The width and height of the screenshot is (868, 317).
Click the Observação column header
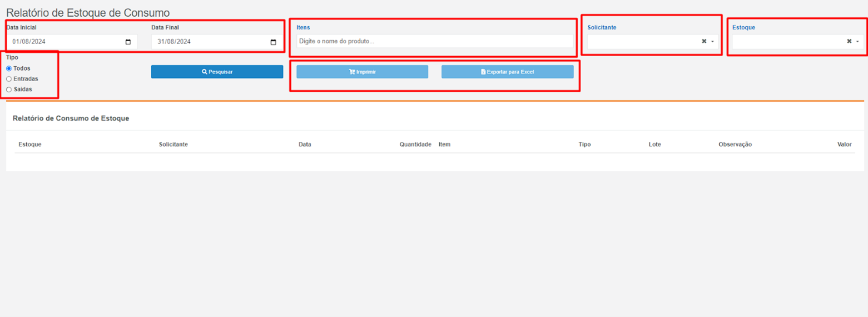click(x=735, y=145)
